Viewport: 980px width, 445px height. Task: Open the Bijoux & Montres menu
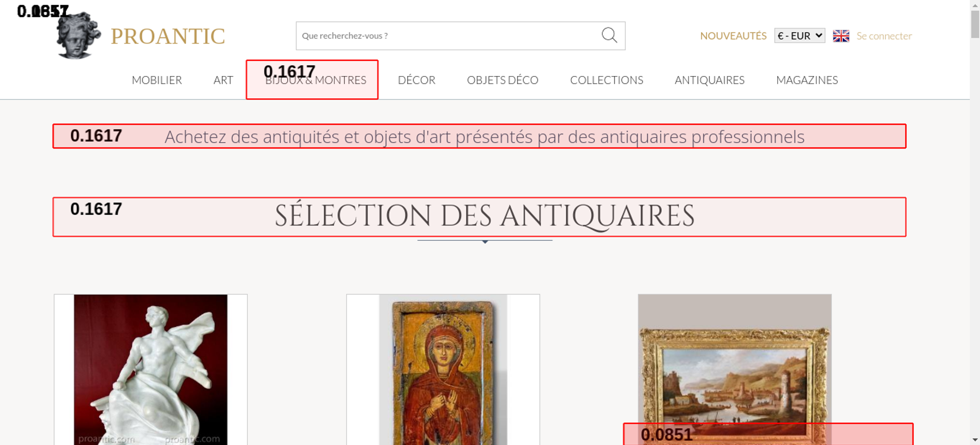pos(316,80)
